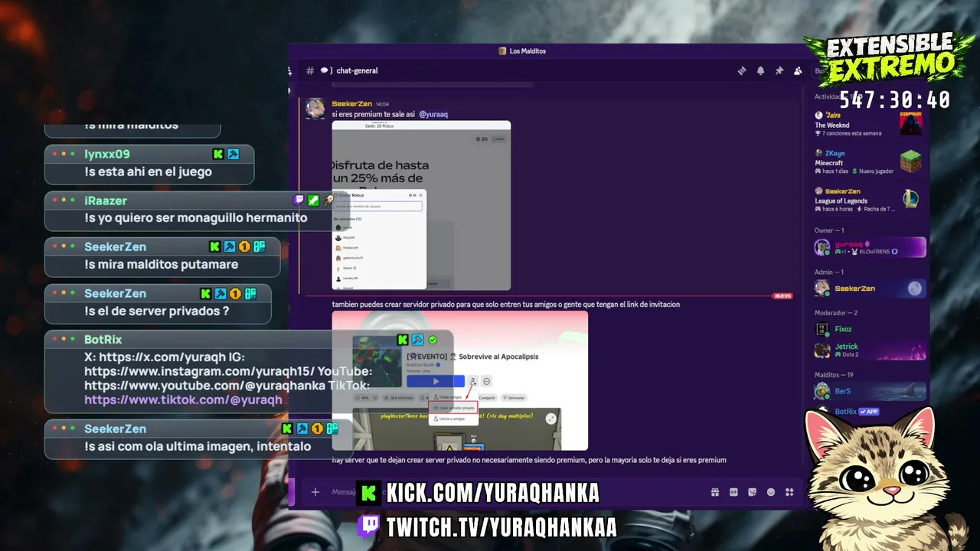
Task: Click the @yuraaq mention in the message
Action: pos(433,114)
